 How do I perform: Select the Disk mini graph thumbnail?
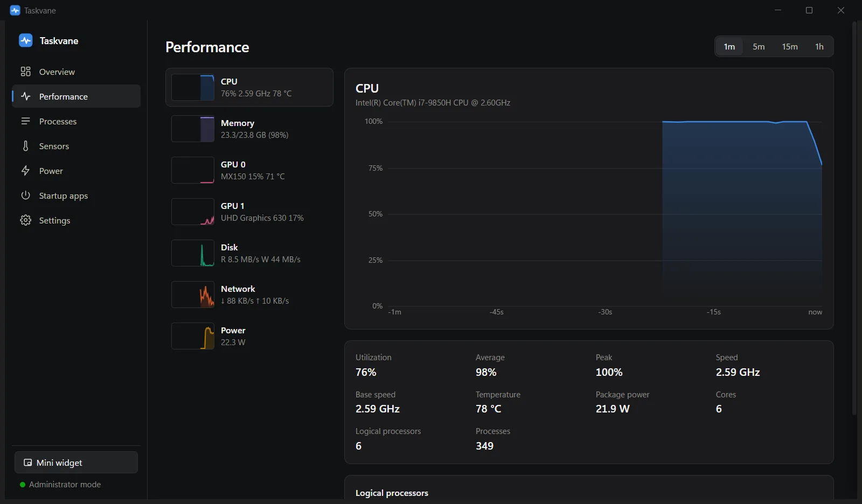click(x=193, y=253)
